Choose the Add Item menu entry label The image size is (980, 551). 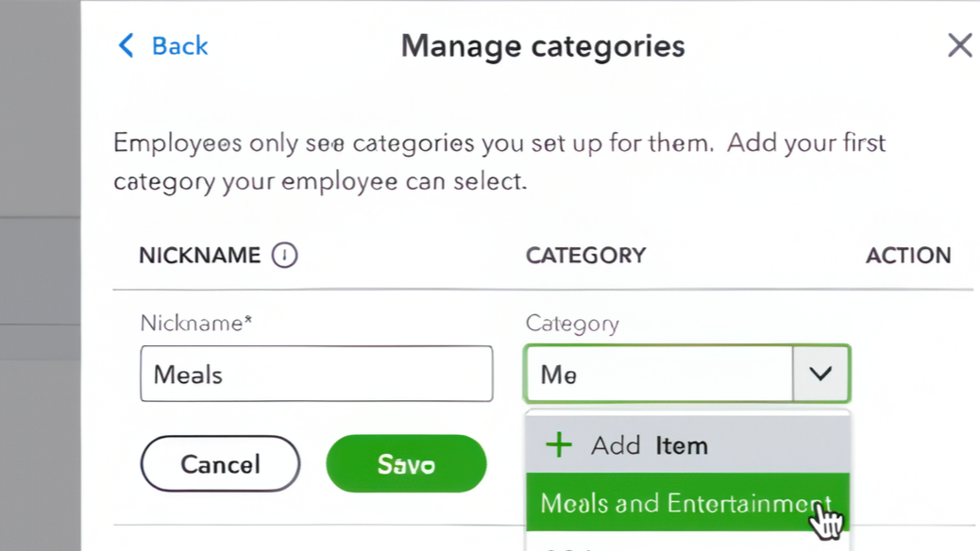coord(650,445)
